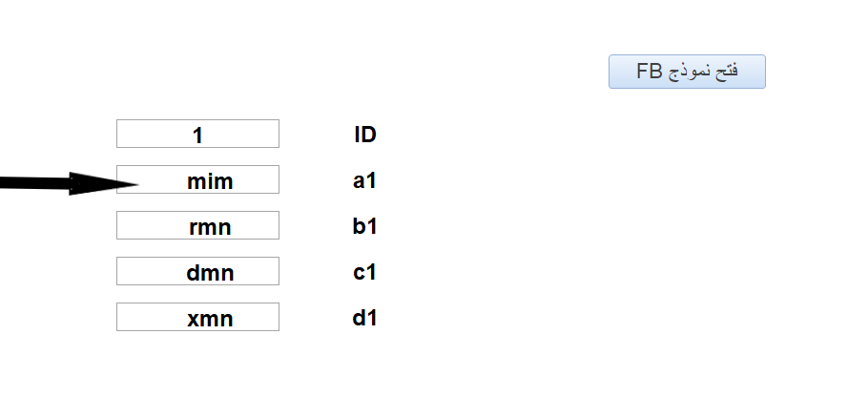Viewport: 868px width, 418px height.
Task: Select the b1 label text
Action: pyautogui.click(x=364, y=226)
